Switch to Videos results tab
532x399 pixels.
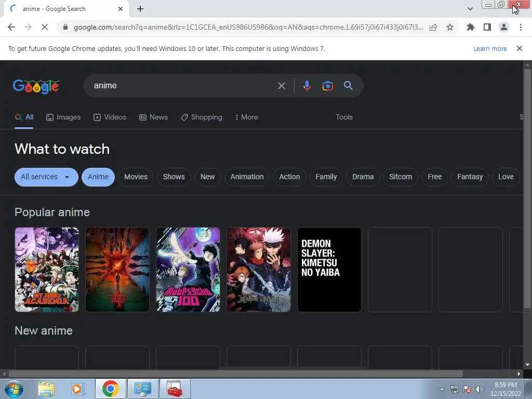(110, 117)
